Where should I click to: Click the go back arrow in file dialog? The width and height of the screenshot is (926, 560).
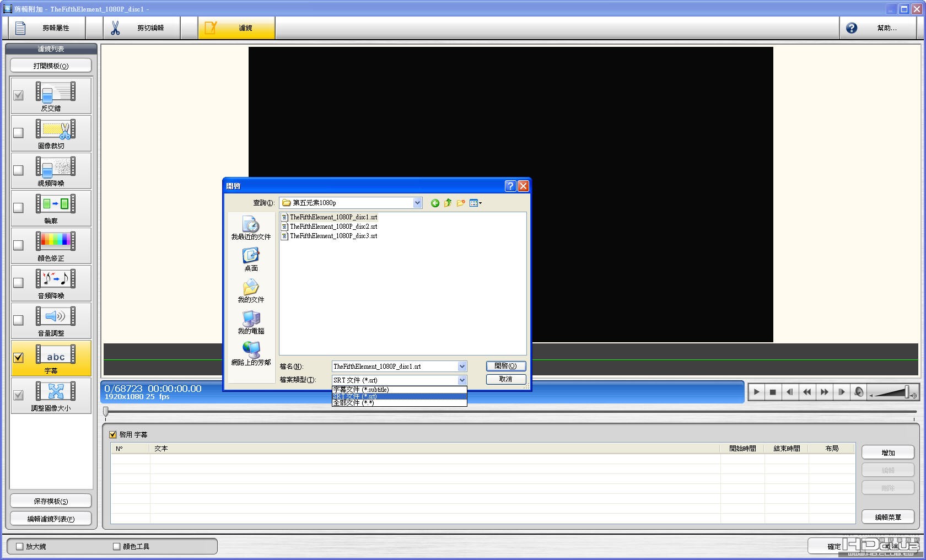point(435,203)
